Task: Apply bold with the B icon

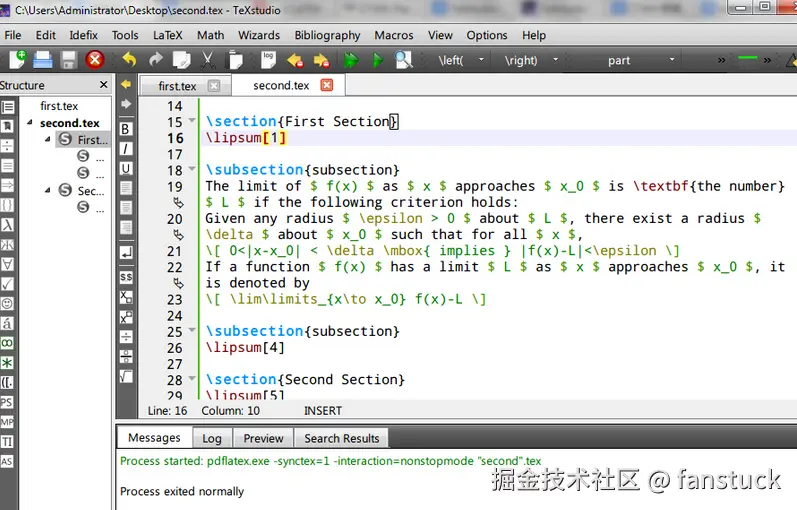Action: 126,129
